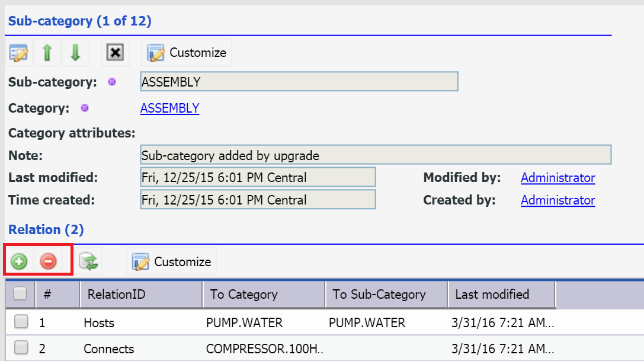Click the Note text field
Viewport: 644px width, 361px height.
tap(375, 156)
